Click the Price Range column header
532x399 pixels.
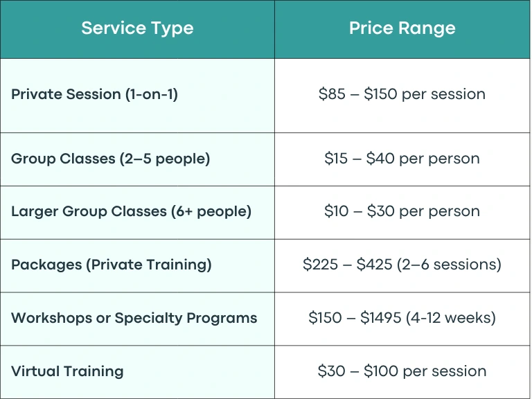tap(402, 28)
